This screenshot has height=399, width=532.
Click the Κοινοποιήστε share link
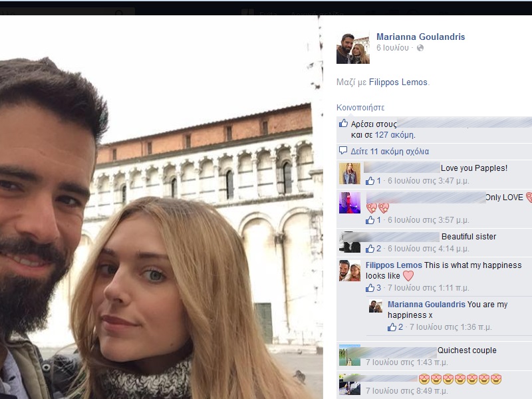click(360, 108)
